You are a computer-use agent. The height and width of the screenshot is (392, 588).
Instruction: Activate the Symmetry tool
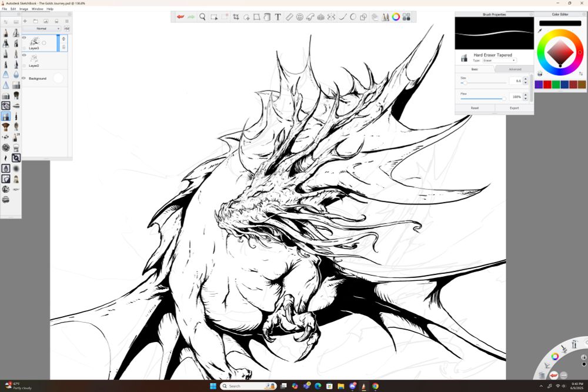(331, 17)
